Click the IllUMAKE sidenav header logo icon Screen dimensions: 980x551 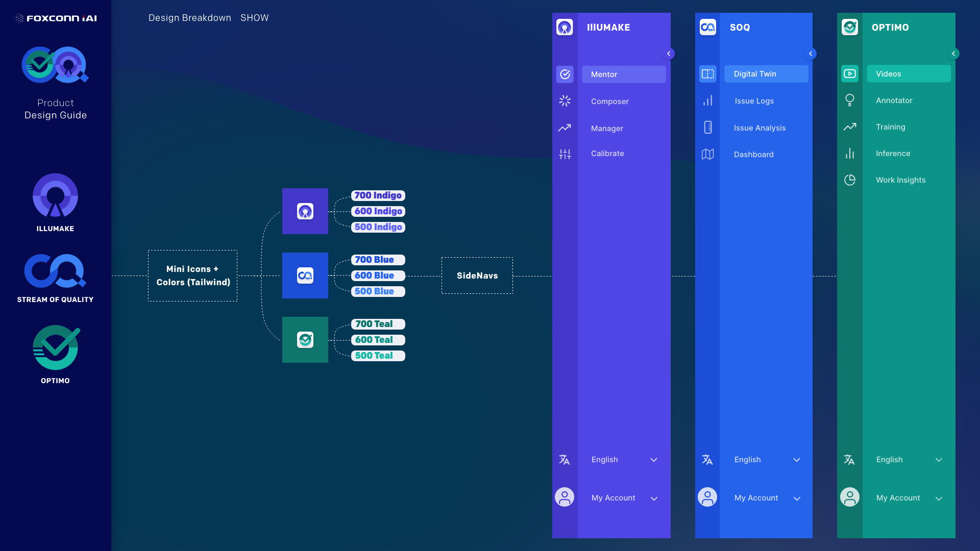click(565, 27)
